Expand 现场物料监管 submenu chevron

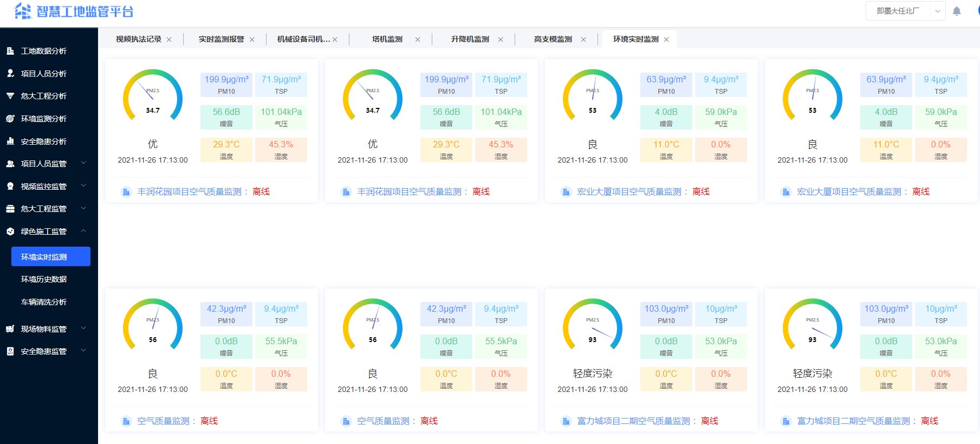[x=83, y=328]
